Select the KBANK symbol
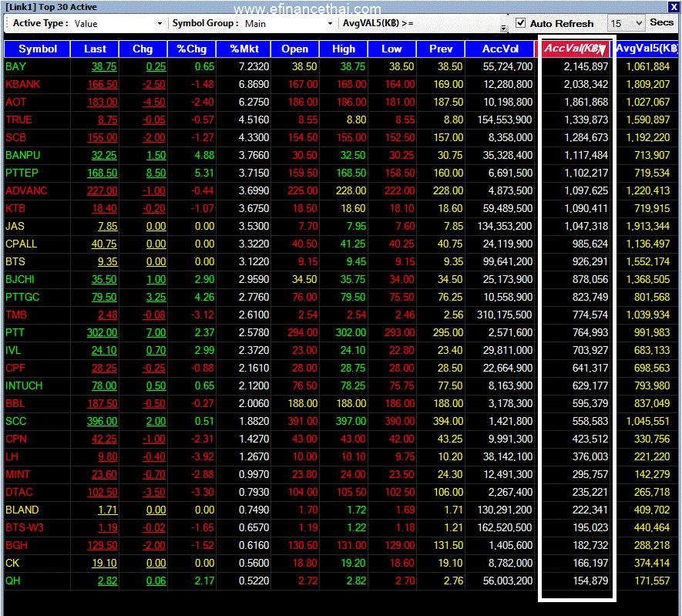This screenshot has width=682, height=616. coord(22,84)
